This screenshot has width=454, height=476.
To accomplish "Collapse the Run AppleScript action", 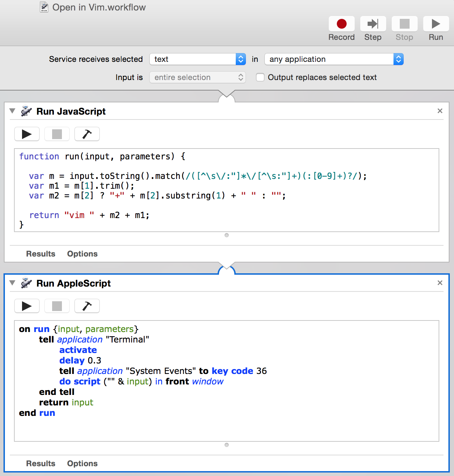I will coord(13,283).
